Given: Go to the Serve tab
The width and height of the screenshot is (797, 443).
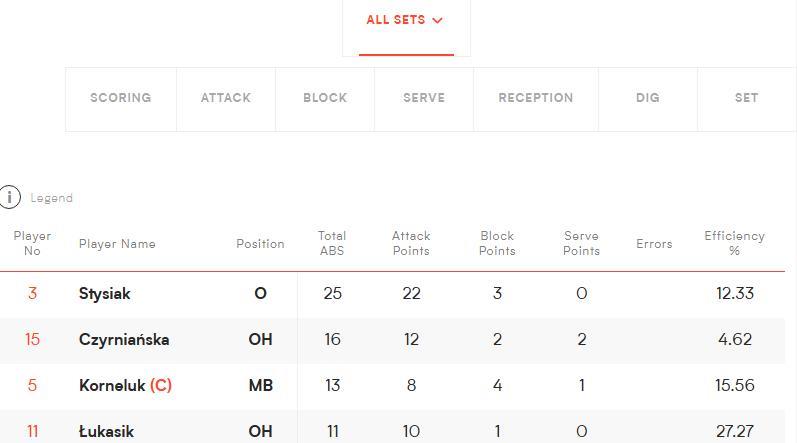Looking at the screenshot, I should (424, 98).
